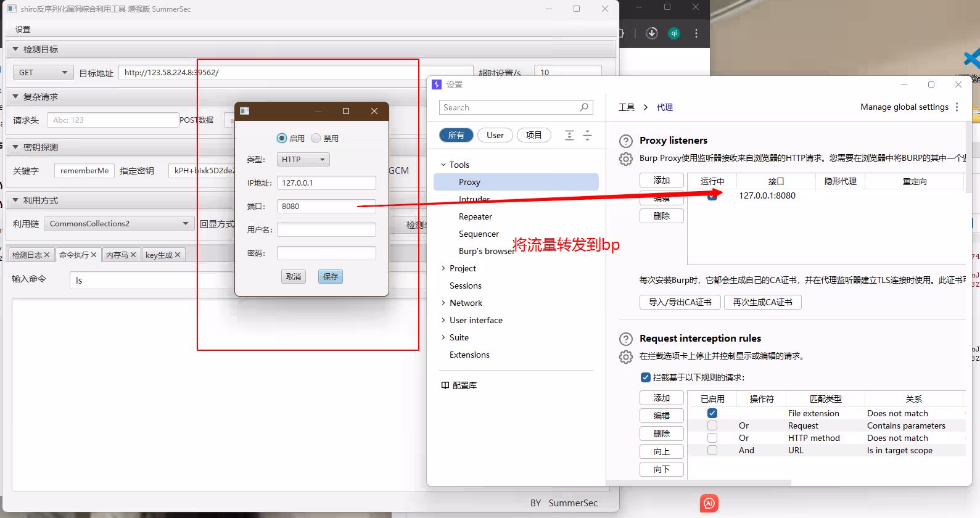This screenshot has width=980, height=518.
Task: Enable the HTTP method interception rule checkbox
Action: 712,438
